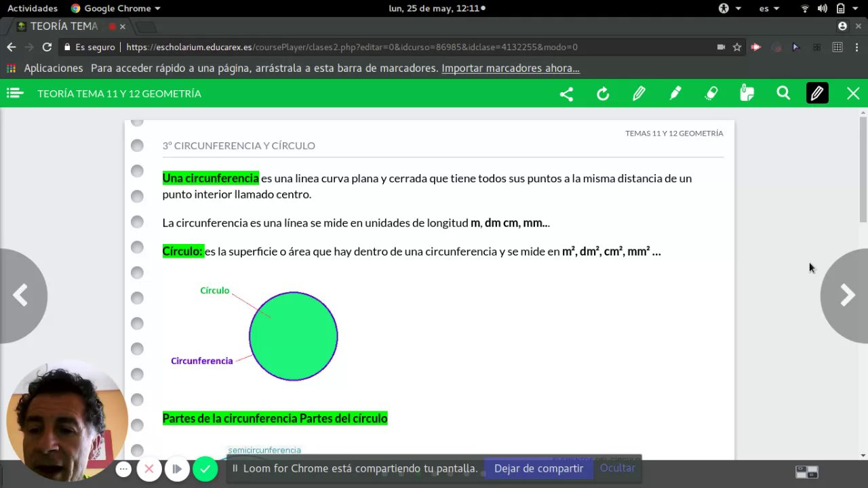Reload the page in Chrome
The image size is (868, 488).
pos(47,47)
